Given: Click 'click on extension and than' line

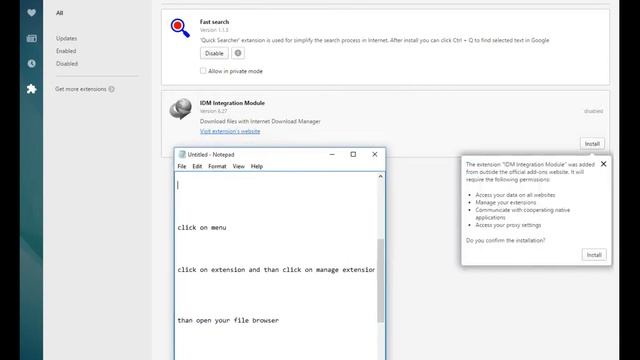Looking at the screenshot, I should (x=276, y=270).
